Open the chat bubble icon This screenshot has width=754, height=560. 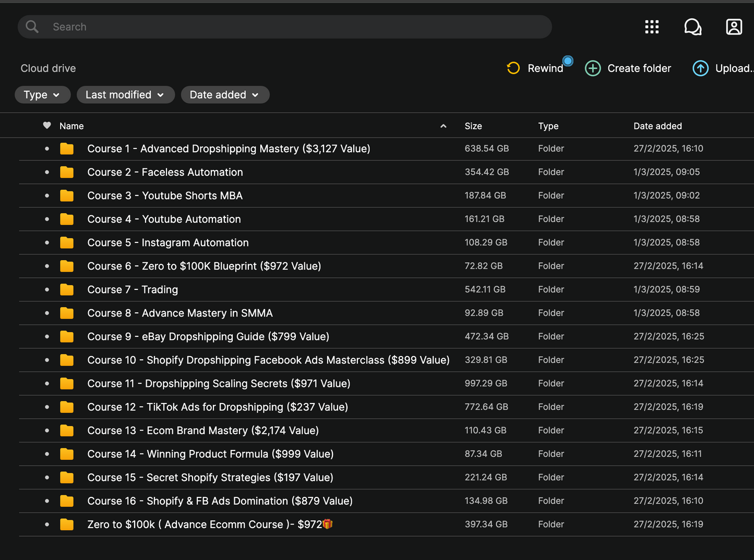[692, 27]
